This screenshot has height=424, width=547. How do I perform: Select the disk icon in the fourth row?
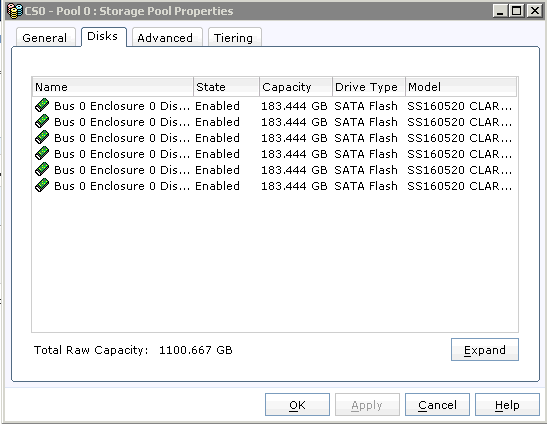tap(42, 153)
